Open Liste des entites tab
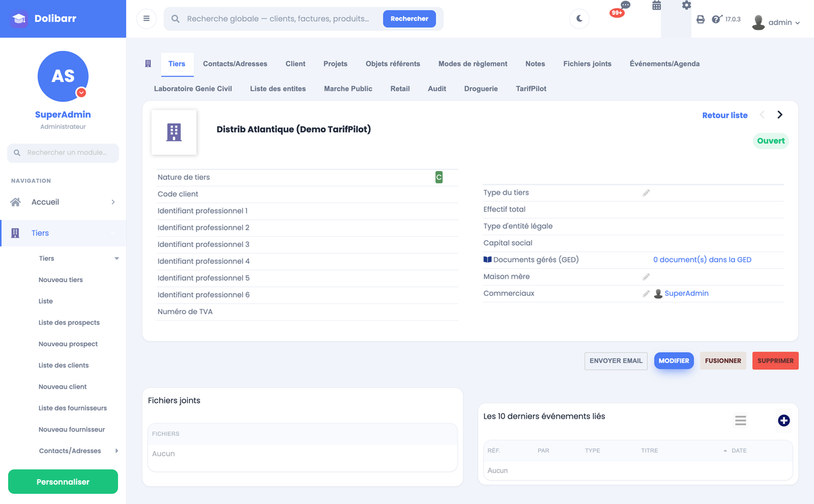814x504 pixels. click(x=278, y=89)
